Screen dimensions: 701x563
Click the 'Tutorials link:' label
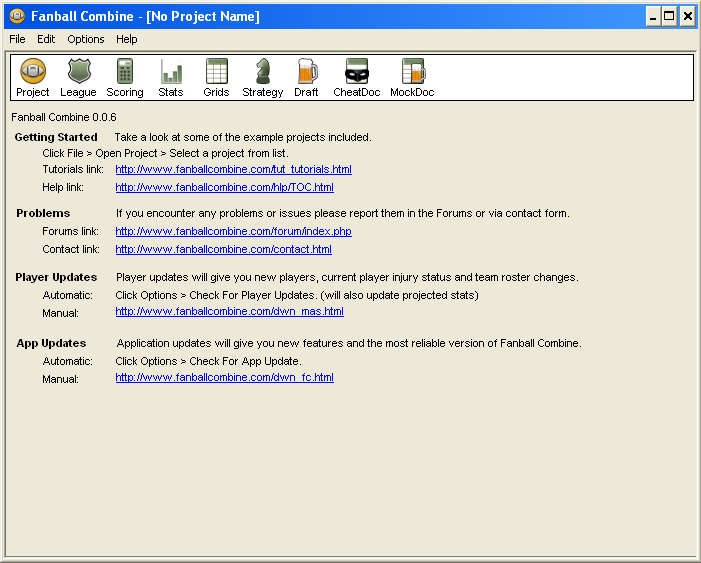[x=73, y=169]
